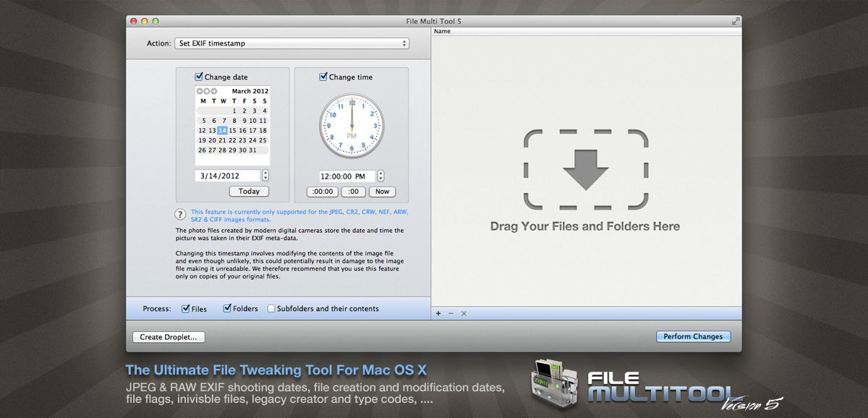Viewport: 868px width, 418px height.
Task: Pick day 19 in the calendar
Action: tap(203, 140)
